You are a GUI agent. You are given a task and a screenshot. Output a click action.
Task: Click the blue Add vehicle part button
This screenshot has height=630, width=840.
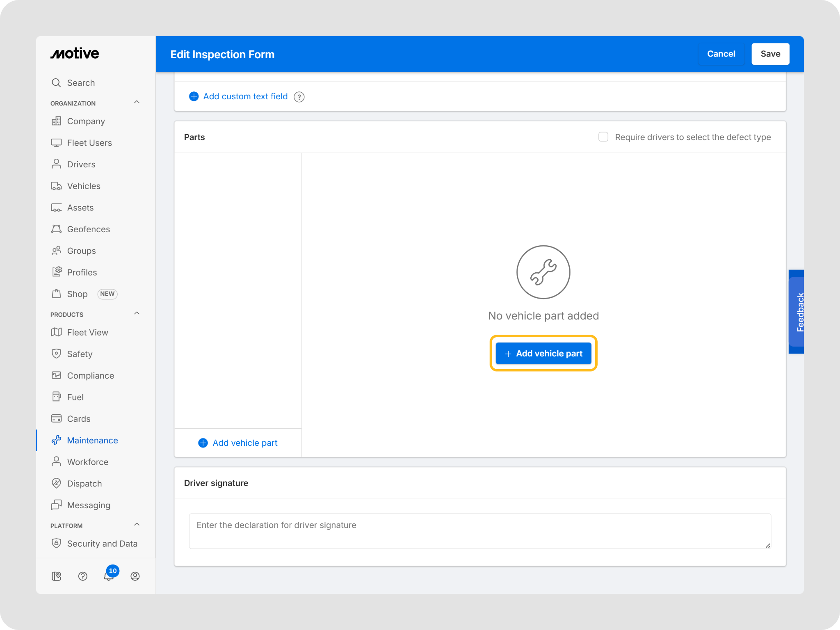tap(543, 353)
